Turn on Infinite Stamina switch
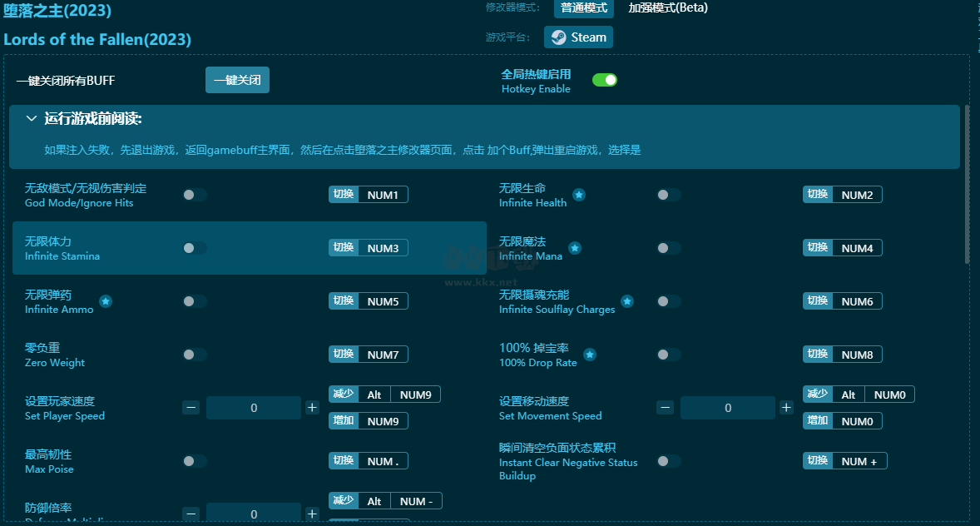Image resolution: width=980 pixels, height=526 pixels. point(195,248)
